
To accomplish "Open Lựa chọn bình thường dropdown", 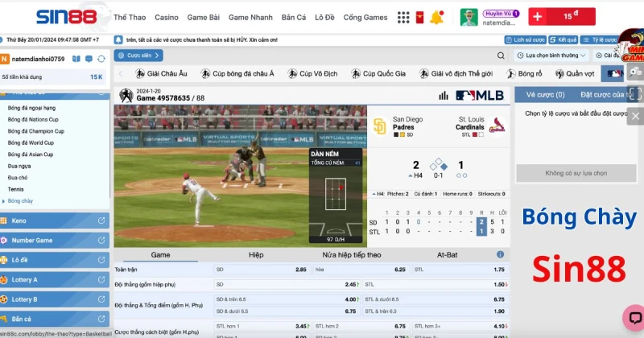I will point(551,56).
